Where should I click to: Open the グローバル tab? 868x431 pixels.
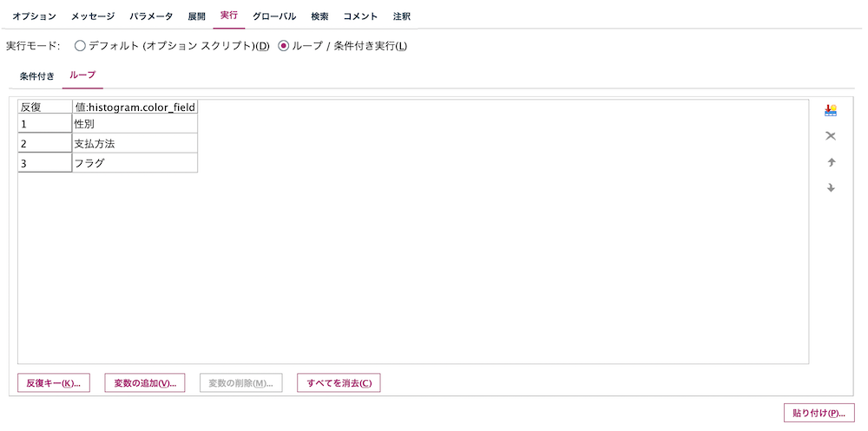tap(274, 16)
